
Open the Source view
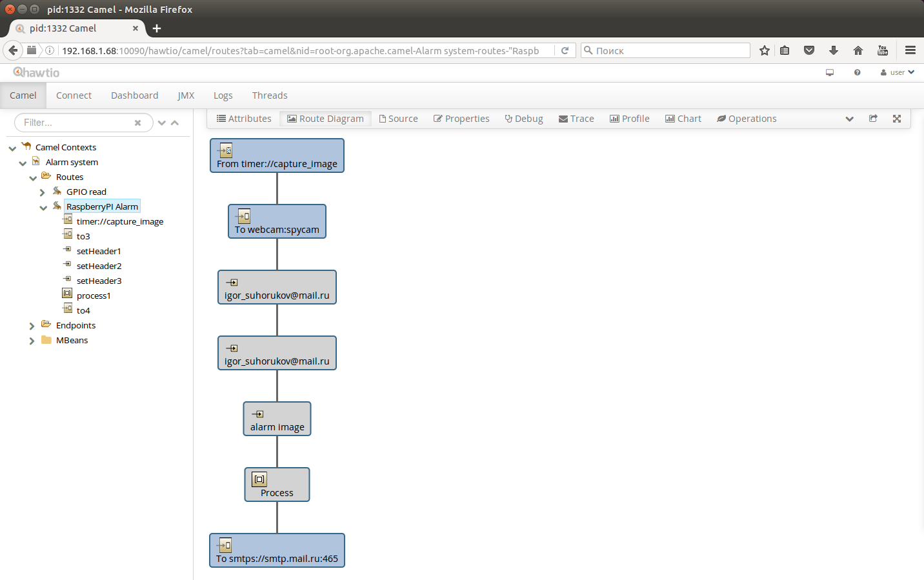[398, 119]
